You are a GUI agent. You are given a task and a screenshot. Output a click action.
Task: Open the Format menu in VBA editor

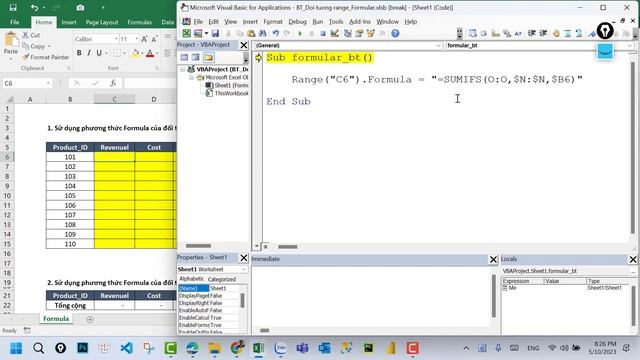pos(273,22)
